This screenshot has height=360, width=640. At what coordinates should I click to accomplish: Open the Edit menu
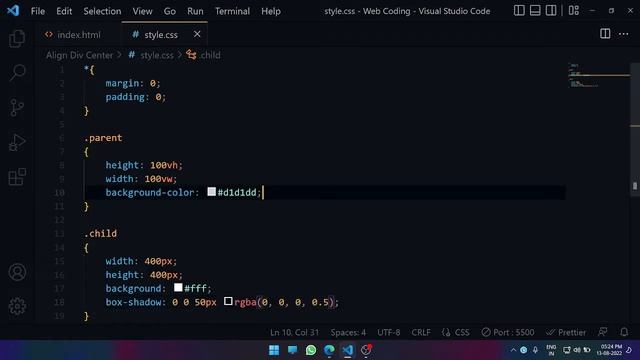point(64,11)
